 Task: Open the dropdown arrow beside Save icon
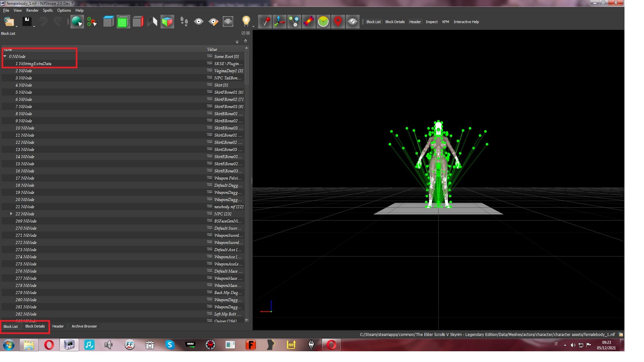click(x=34, y=26)
